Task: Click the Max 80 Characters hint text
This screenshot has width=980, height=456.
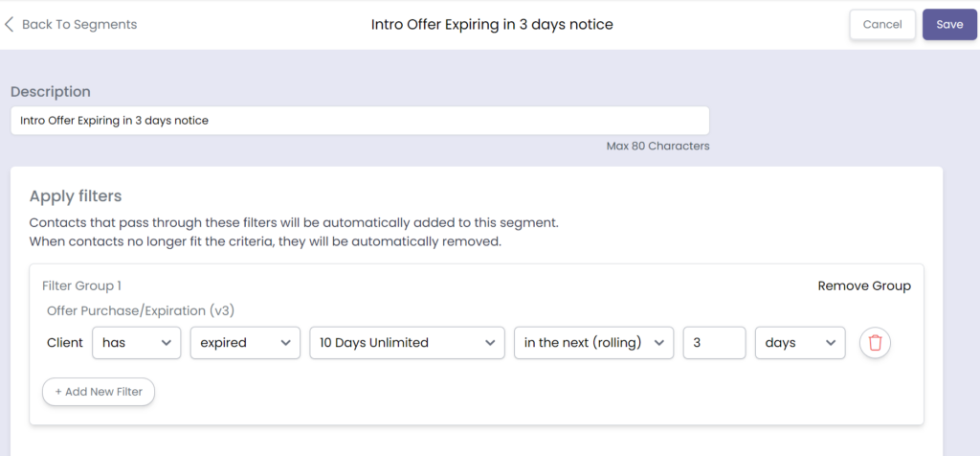Action: (657, 147)
